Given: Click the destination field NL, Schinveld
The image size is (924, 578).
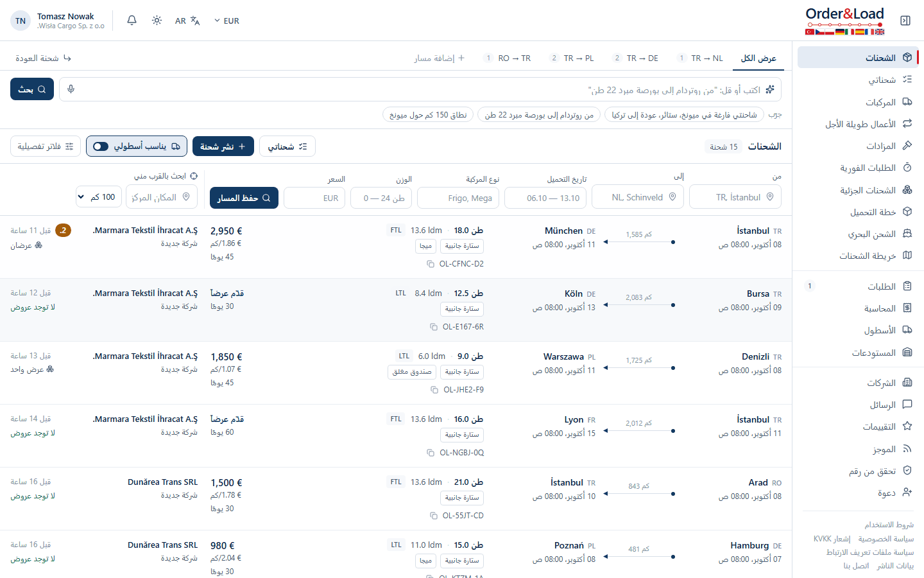Looking at the screenshot, I should (x=638, y=197).
